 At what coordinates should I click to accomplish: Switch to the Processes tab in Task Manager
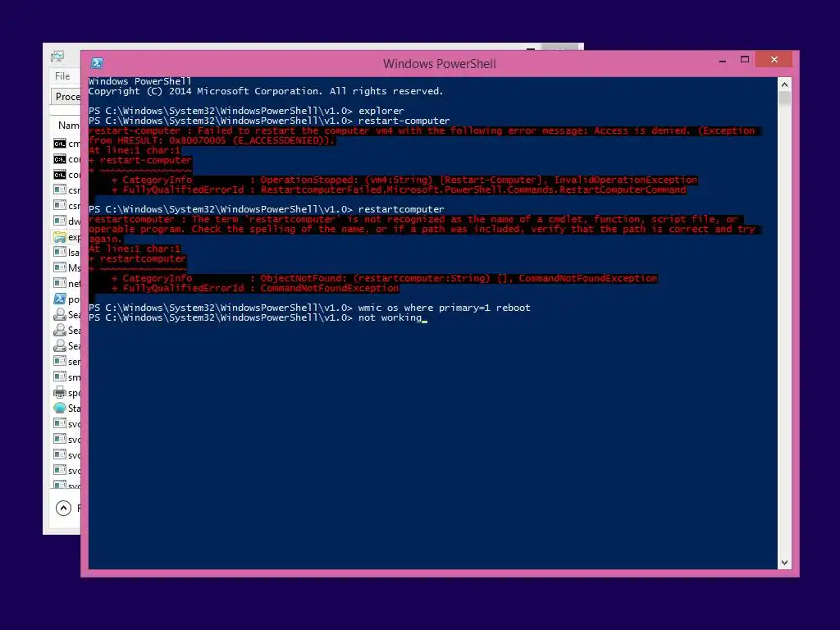pyautogui.click(x=66, y=97)
